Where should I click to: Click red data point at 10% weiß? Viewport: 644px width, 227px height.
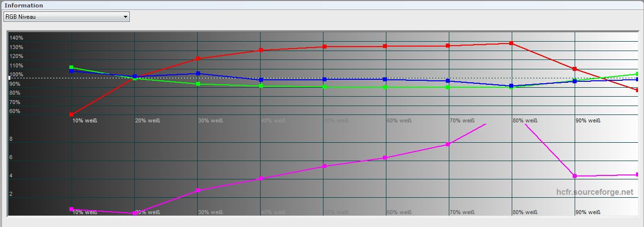coord(71,114)
